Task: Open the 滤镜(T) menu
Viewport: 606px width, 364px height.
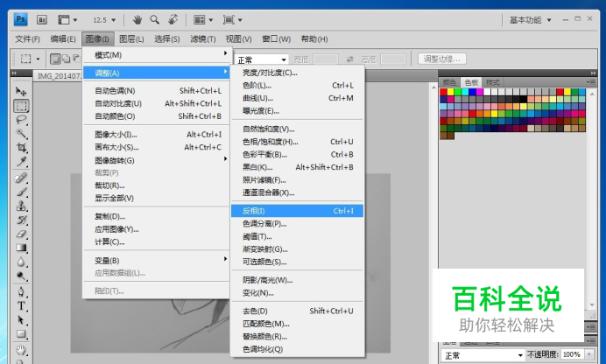Action: [202, 39]
